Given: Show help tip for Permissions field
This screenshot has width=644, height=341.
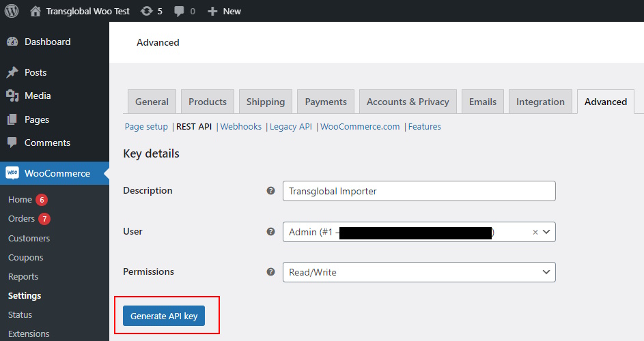Looking at the screenshot, I should coord(270,271).
